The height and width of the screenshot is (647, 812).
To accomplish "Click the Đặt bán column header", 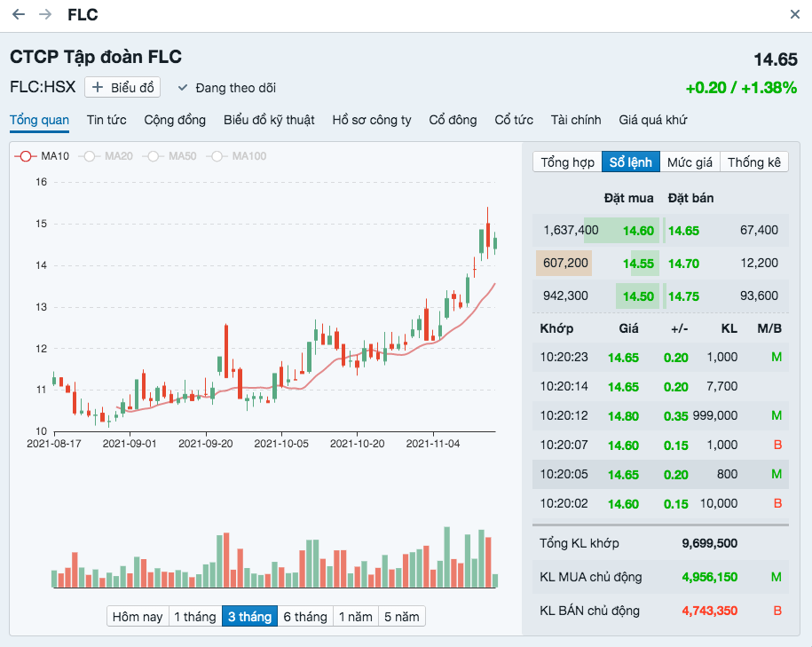I will (x=690, y=198).
